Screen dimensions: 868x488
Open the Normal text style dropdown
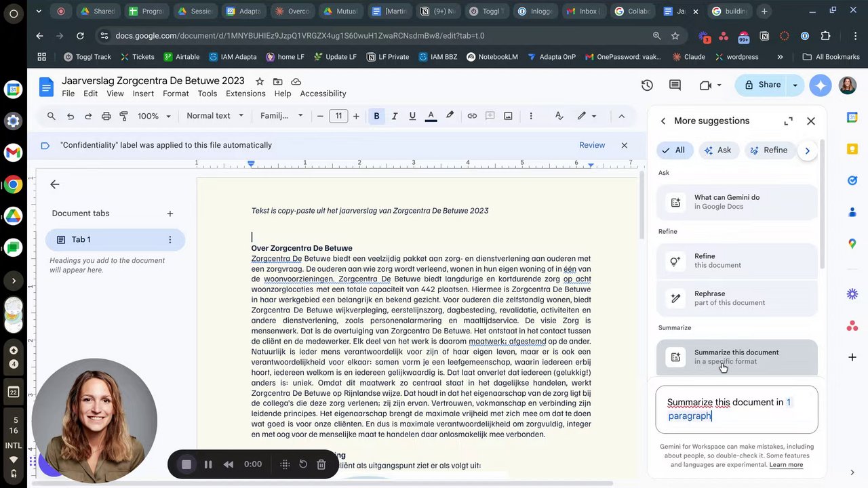[214, 116]
